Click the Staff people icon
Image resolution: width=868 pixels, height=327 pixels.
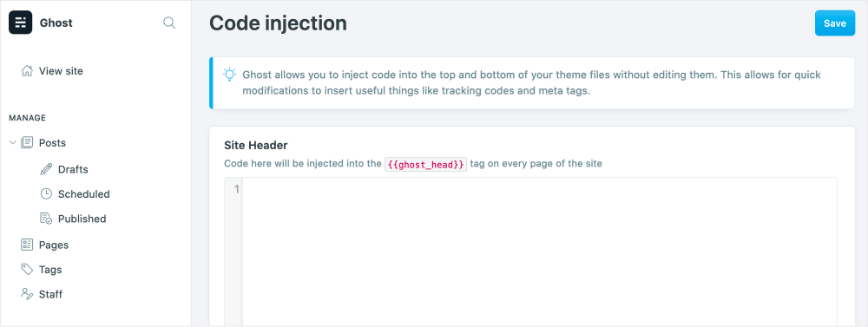point(27,294)
